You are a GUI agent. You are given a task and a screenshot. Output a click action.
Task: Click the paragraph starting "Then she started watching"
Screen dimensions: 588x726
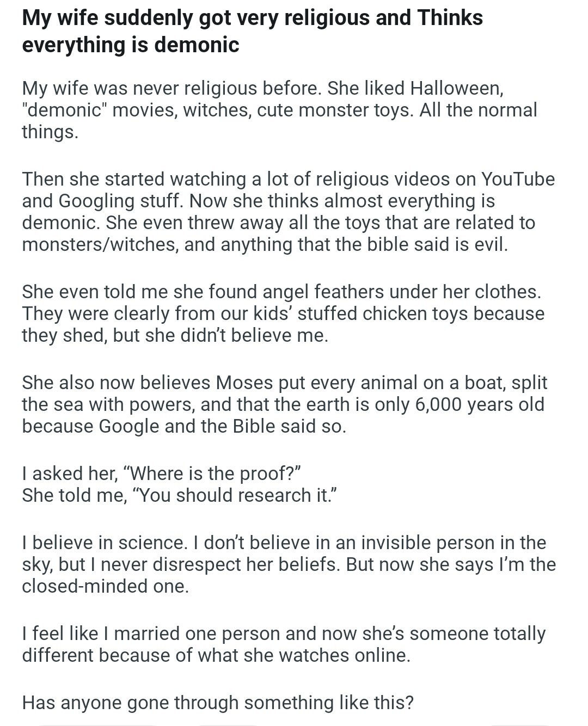tap(289, 212)
